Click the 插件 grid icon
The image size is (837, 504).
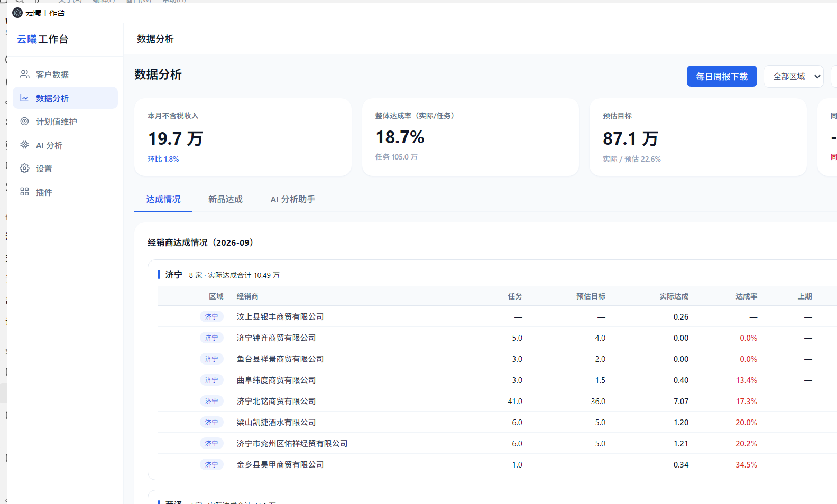point(24,192)
